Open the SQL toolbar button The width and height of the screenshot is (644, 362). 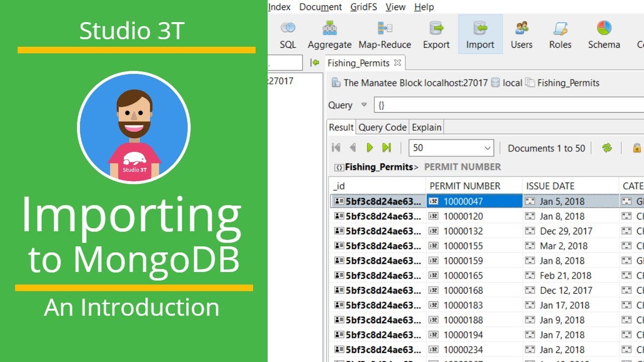(x=288, y=34)
